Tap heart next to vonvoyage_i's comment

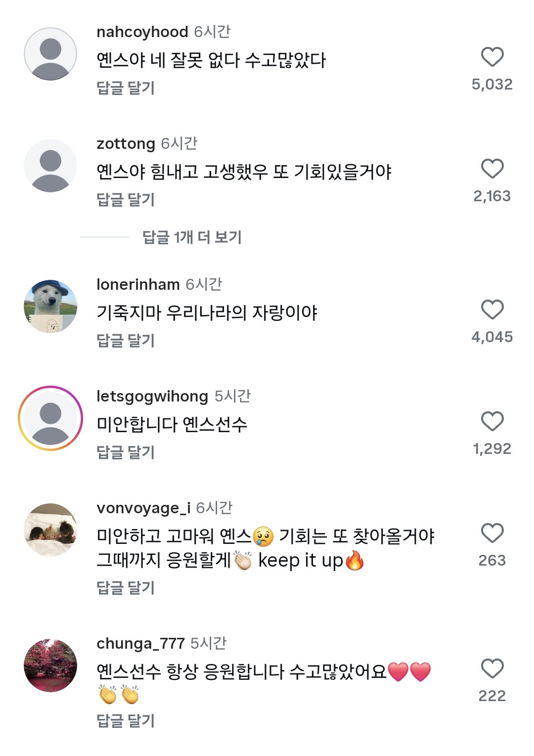492,533
